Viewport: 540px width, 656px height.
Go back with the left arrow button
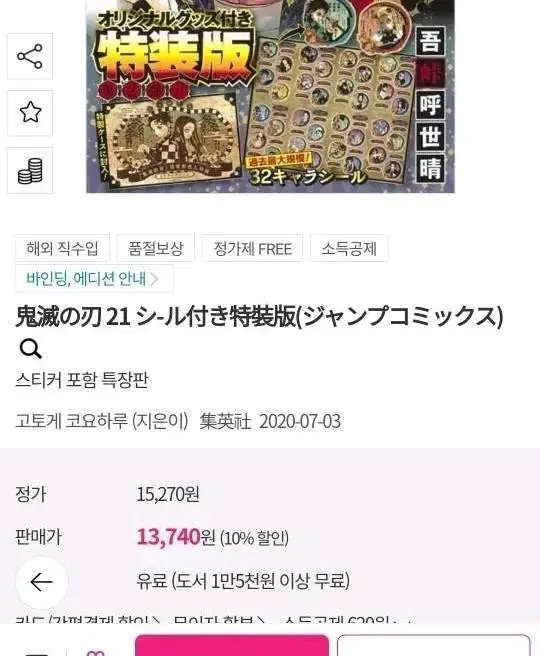click(x=41, y=582)
